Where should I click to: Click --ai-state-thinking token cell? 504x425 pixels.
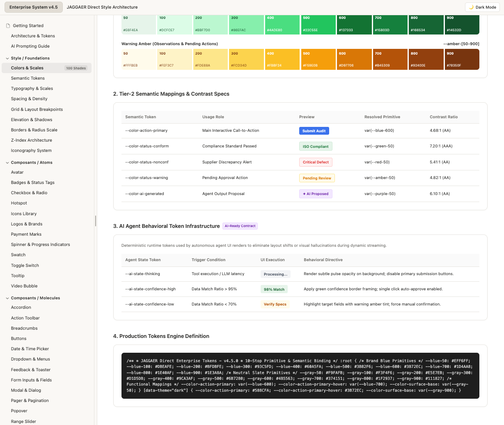tap(143, 274)
